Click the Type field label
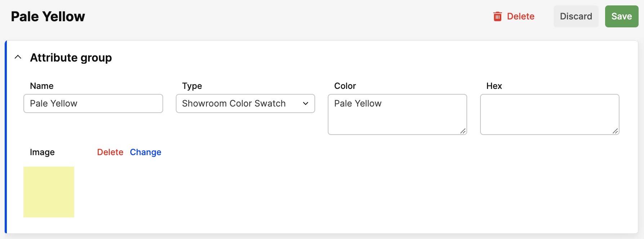This screenshot has width=644, height=239. 192,86
